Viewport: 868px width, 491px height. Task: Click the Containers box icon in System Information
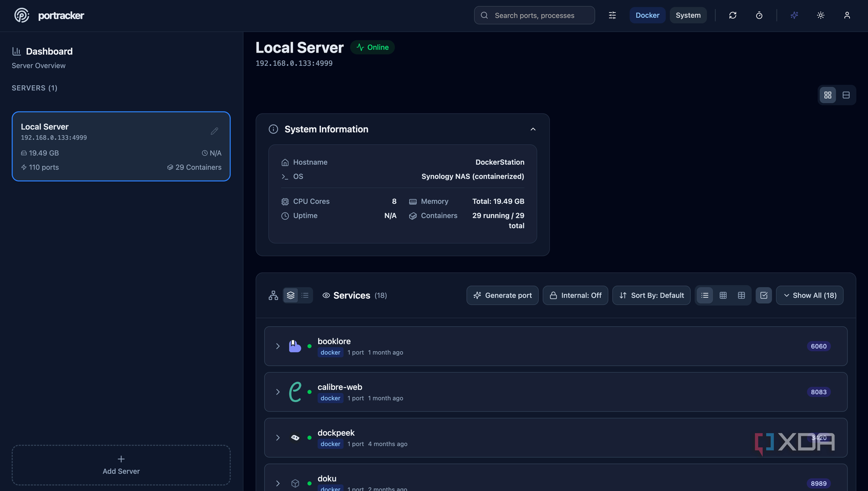click(413, 216)
